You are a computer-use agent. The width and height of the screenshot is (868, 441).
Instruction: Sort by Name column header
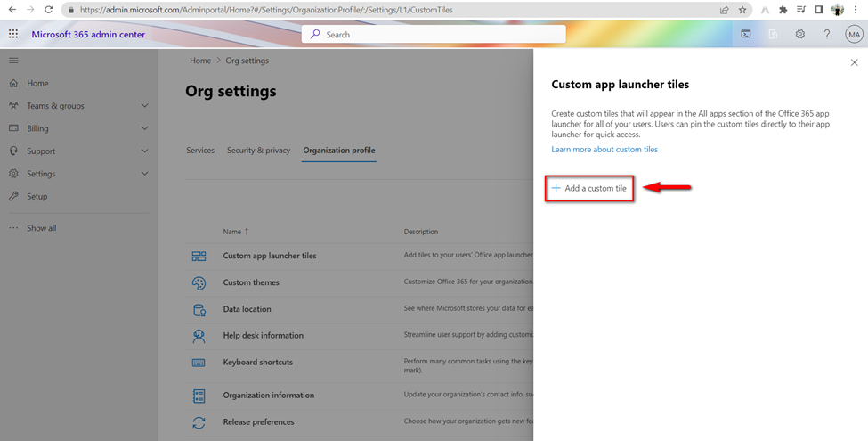click(x=236, y=232)
